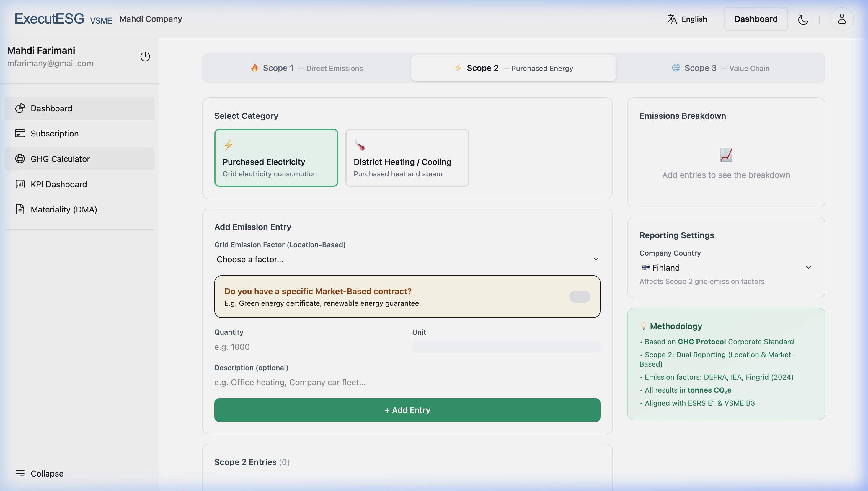Viewport: 868px width, 491px height.
Task: Select the Materiality (DMA) document icon
Action: click(20, 209)
